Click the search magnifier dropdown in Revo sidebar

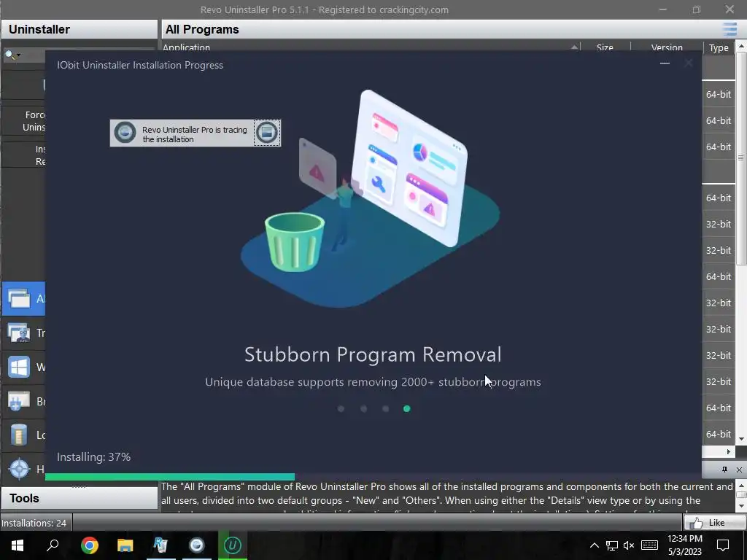[12, 55]
